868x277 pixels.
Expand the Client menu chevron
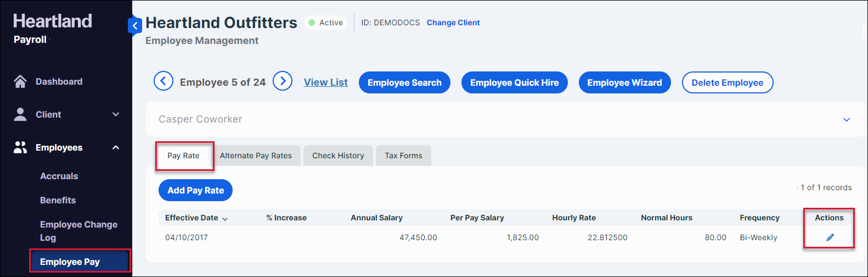tap(116, 114)
